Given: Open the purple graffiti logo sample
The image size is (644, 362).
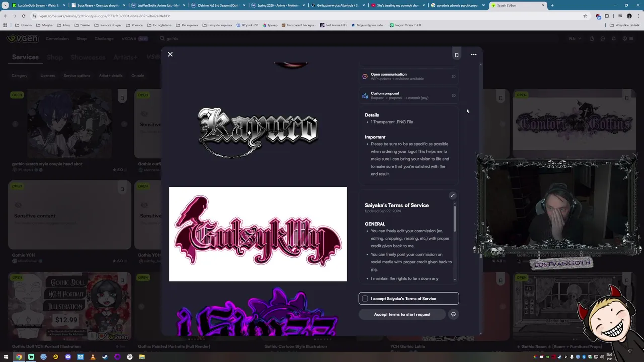Looking at the screenshot, I should [258, 312].
